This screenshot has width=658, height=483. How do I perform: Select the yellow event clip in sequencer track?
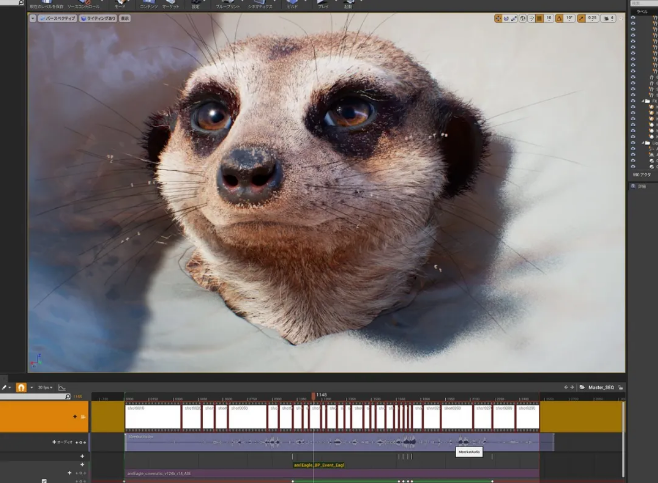click(319, 465)
